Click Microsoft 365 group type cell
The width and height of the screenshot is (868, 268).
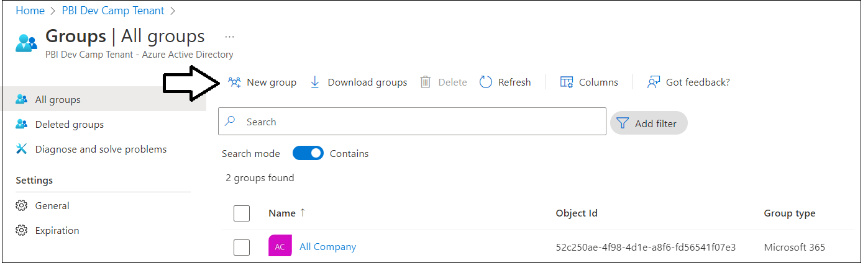click(795, 247)
